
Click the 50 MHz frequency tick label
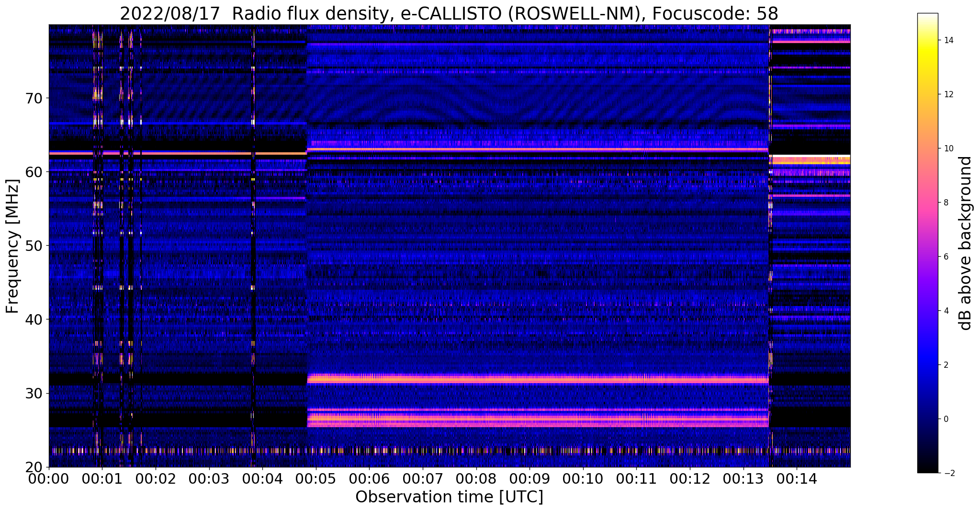point(33,246)
